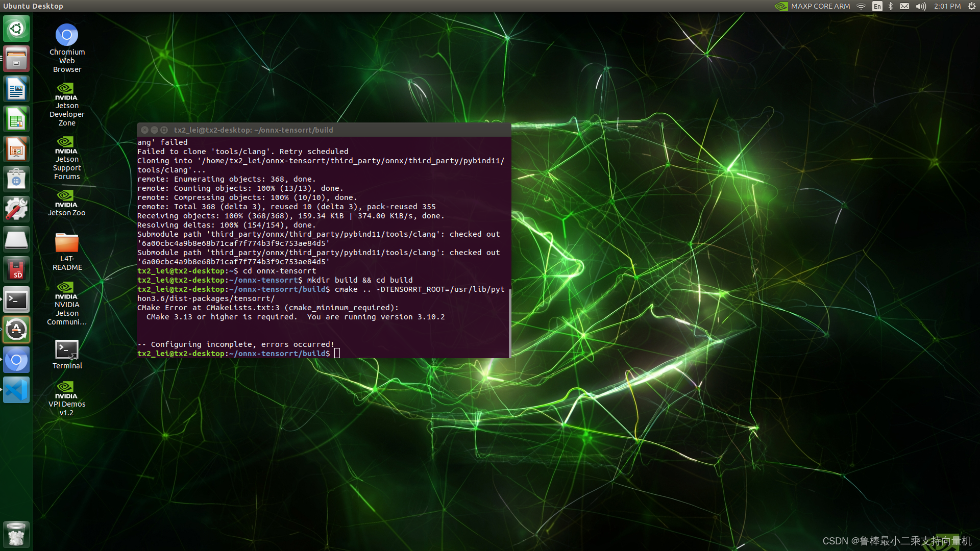The width and height of the screenshot is (980, 551).
Task: Open sound volume indicator in top panel
Action: coord(921,6)
